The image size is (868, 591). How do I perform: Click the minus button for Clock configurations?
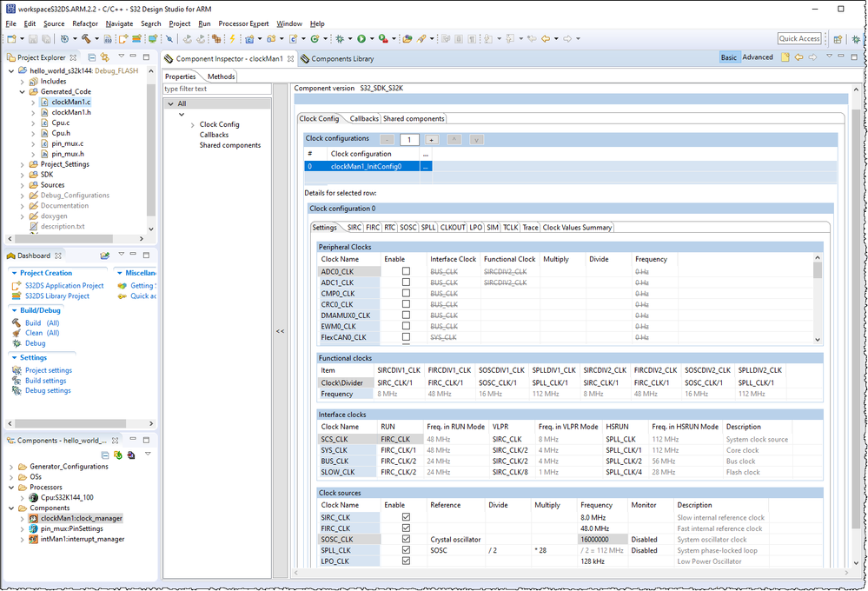point(388,140)
